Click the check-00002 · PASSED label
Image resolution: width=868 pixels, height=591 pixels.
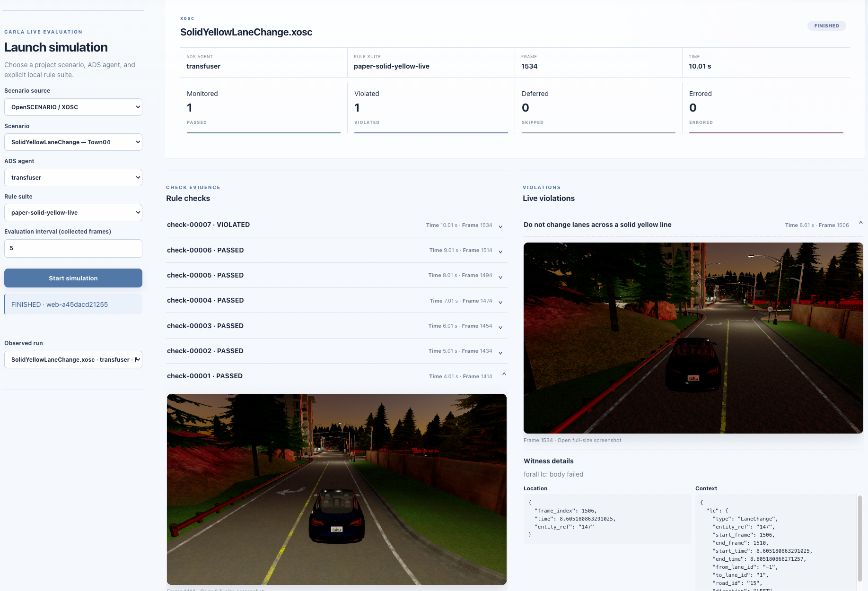tap(205, 351)
